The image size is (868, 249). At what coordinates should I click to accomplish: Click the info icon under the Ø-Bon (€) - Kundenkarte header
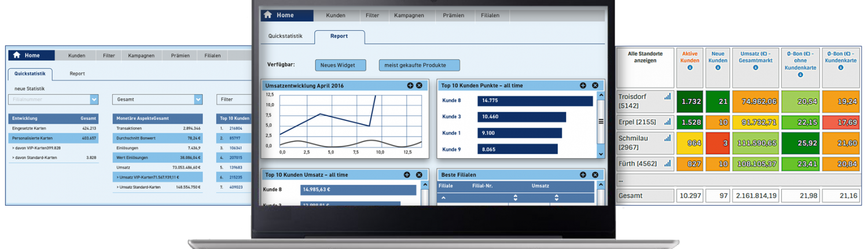point(841,68)
